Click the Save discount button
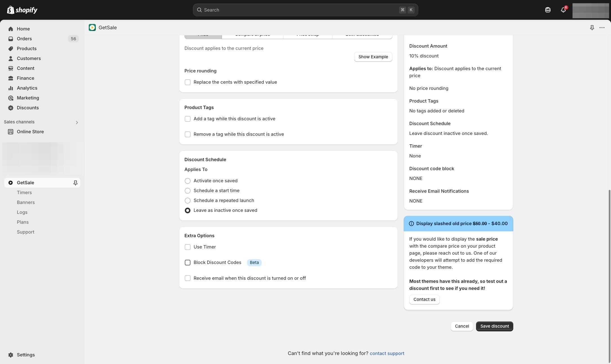The image size is (611, 364). coord(494,326)
